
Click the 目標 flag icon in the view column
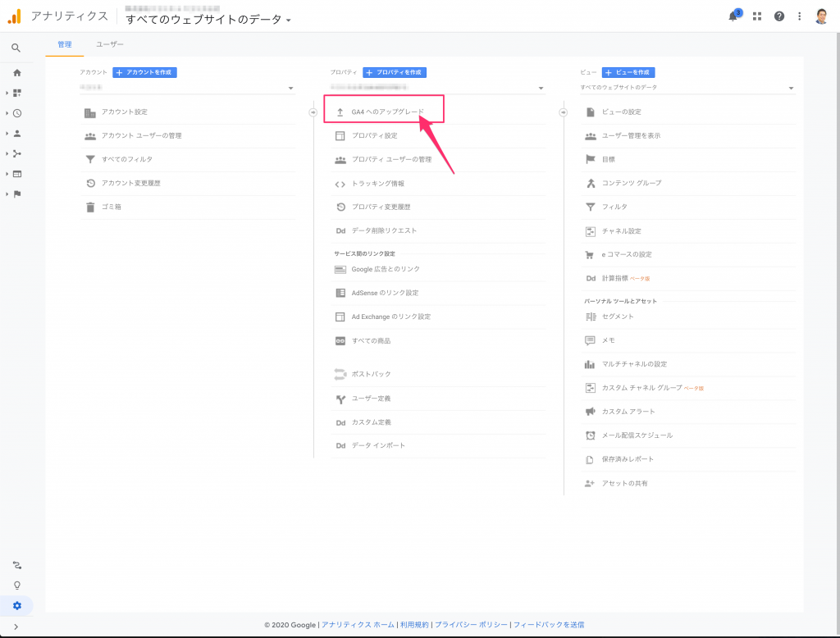[x=591, y=159]
